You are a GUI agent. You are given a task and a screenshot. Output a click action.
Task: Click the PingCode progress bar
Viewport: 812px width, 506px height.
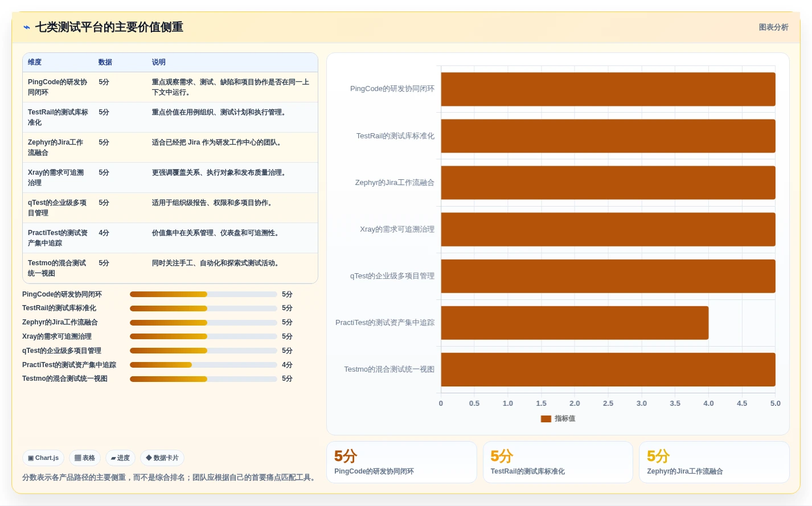tap(203, 294)
